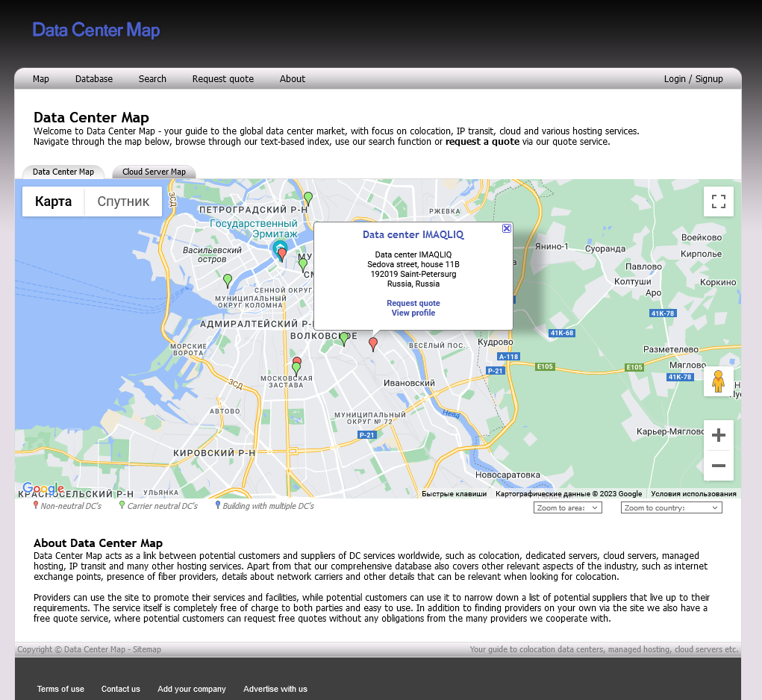This screenshot has height=700, width=762.
Task: Open the Zoom to country dropdown
Action: [672, 507]
